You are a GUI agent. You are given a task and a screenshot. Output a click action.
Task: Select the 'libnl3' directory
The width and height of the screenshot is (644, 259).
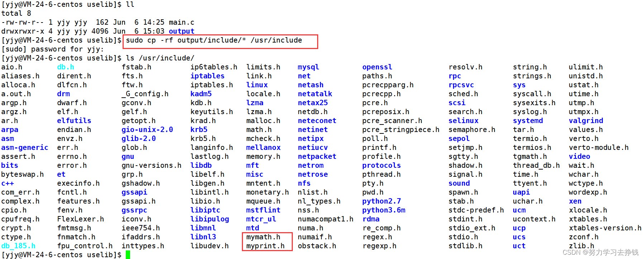(x=203, y=237)
